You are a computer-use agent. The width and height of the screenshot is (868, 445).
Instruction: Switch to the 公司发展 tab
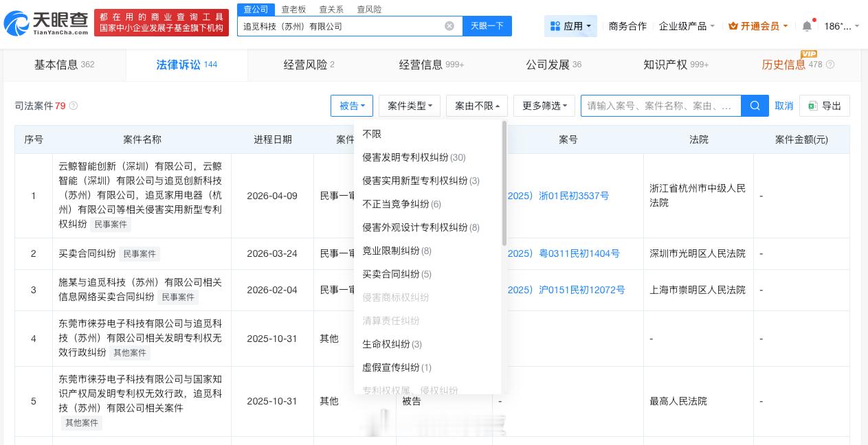(553, 65)
